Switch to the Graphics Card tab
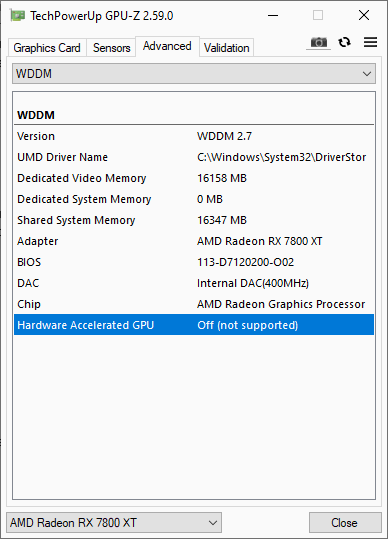 47,48
